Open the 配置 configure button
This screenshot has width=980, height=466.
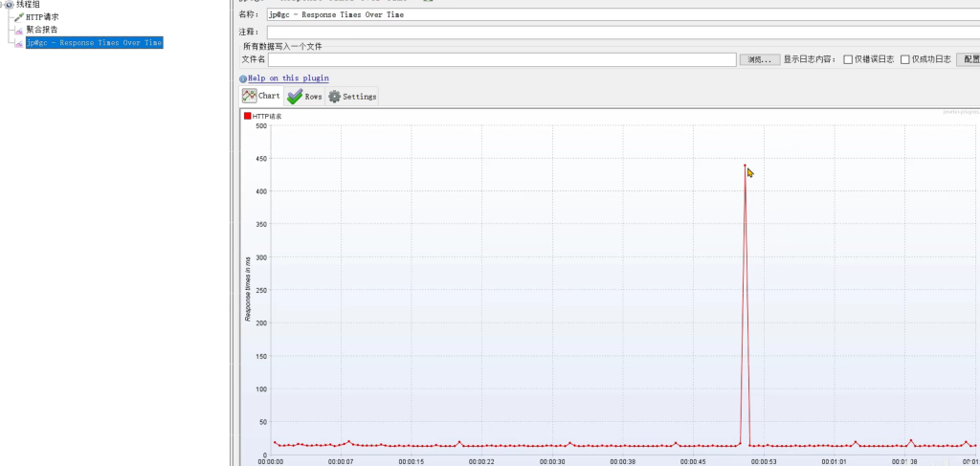pyautogui.click(x=969, y=59)
